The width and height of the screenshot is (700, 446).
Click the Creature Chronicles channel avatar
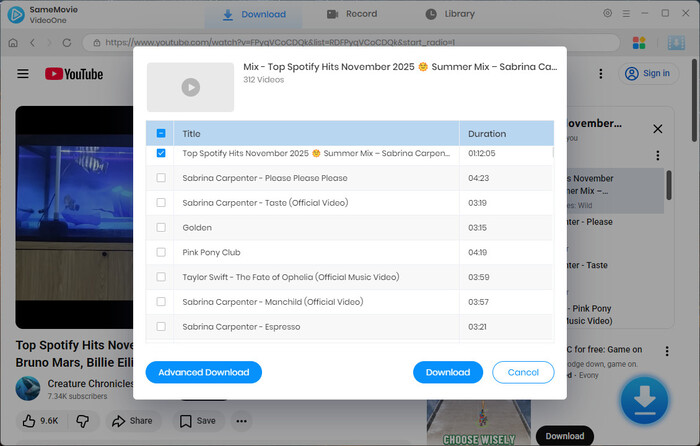click(28, 388)
